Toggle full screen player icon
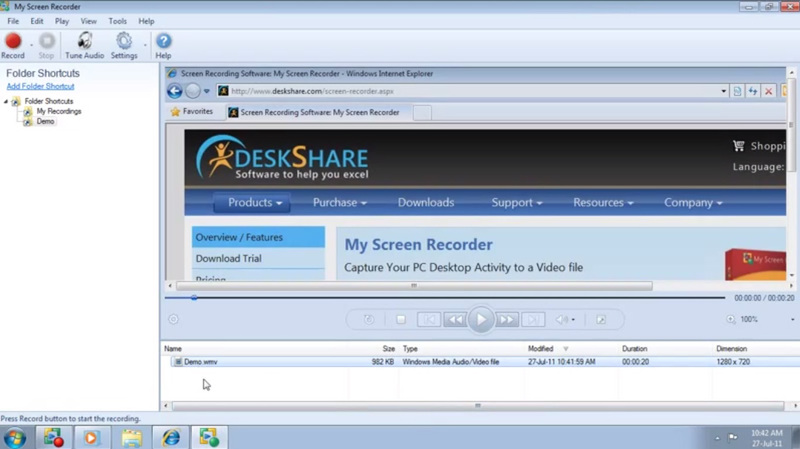 [601, 319]
